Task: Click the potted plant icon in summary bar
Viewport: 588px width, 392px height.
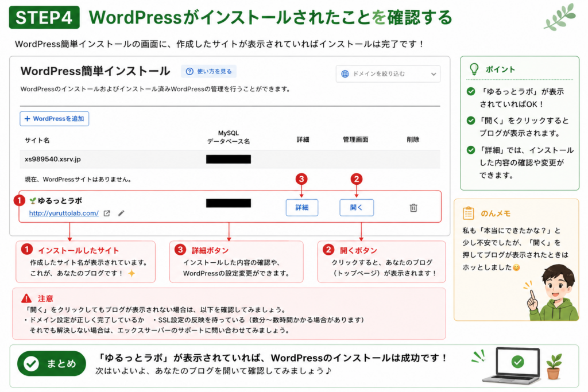Action: (554, 367)
